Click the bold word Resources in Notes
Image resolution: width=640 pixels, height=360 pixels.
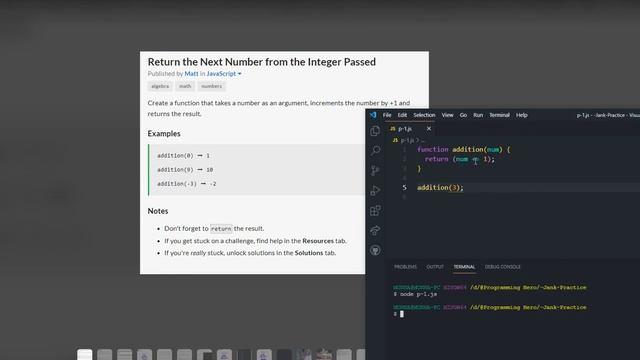318,241
